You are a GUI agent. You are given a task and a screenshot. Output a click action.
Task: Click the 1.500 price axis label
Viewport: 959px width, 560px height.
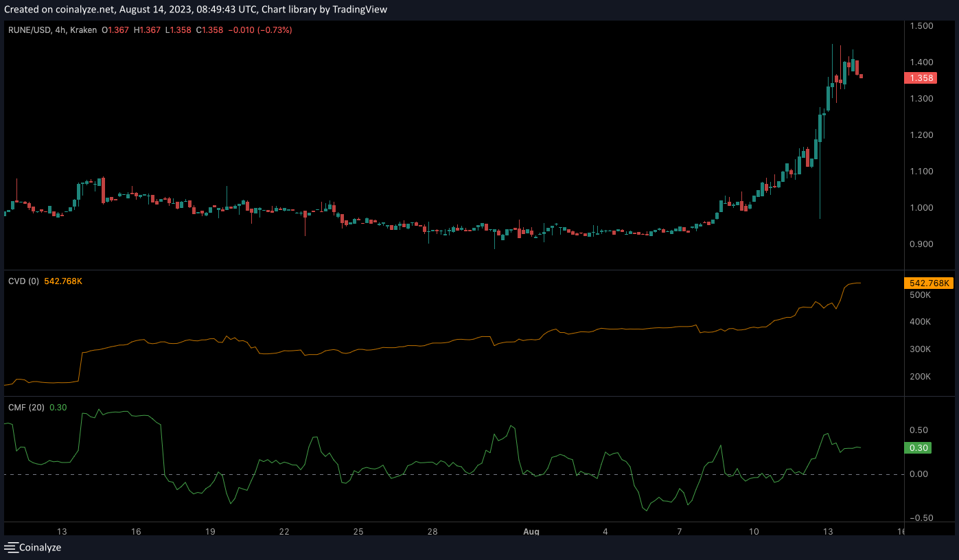[x=920, y=26]
